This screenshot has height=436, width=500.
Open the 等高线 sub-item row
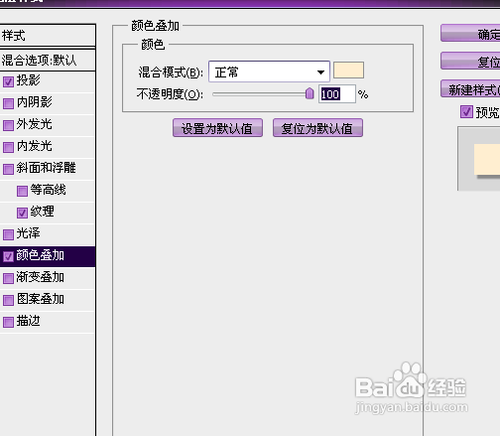click(47, 191)
